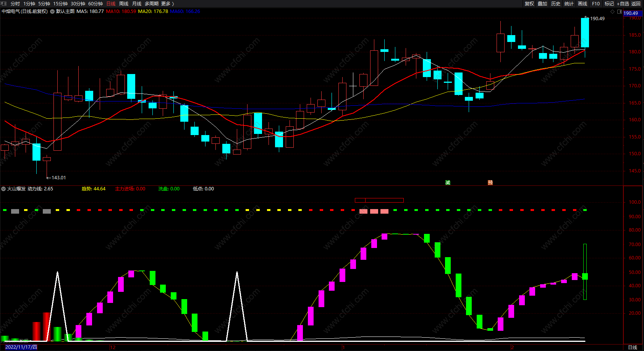Switch to 分时 intraday chart
644x351 pixels.
(15, 3)
